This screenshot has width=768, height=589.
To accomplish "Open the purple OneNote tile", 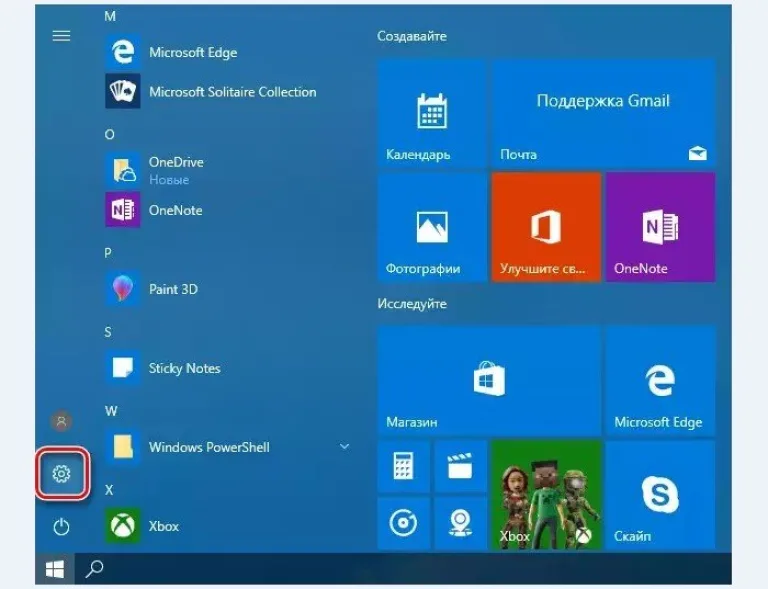I will pos(660,227).
